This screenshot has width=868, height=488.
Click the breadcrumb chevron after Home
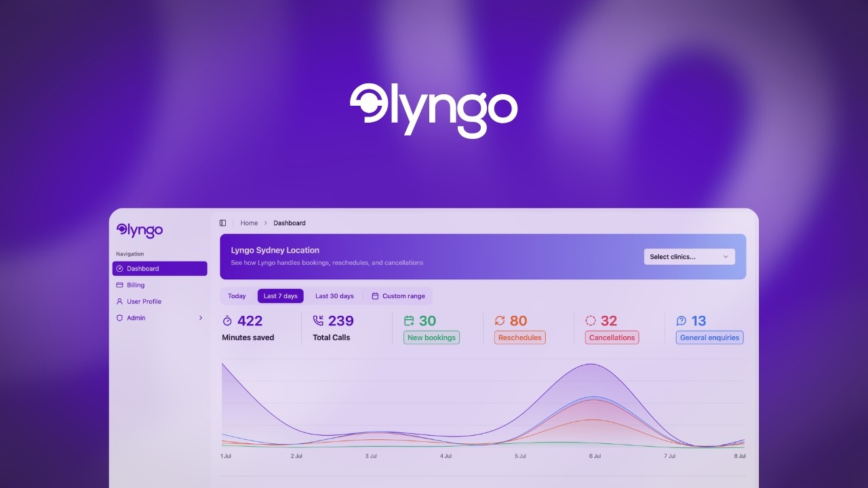tap(266, 223)
